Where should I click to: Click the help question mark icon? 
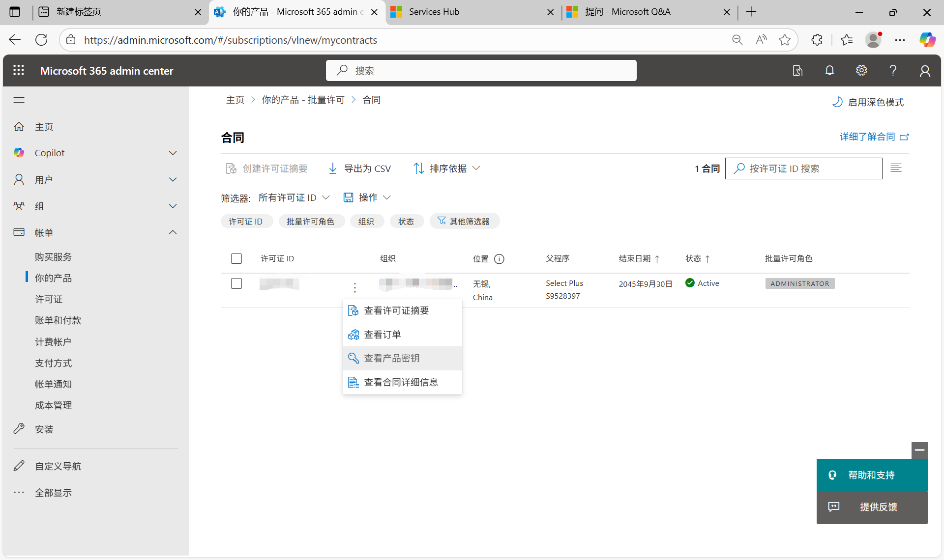tap(893, 70)
